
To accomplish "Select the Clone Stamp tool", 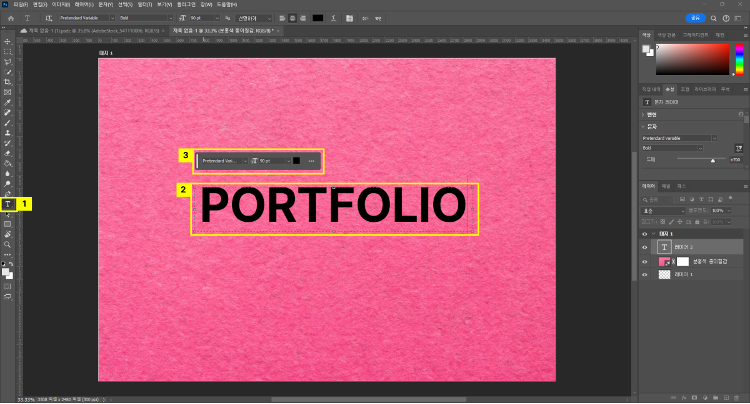I will click(x=7, y=133).
